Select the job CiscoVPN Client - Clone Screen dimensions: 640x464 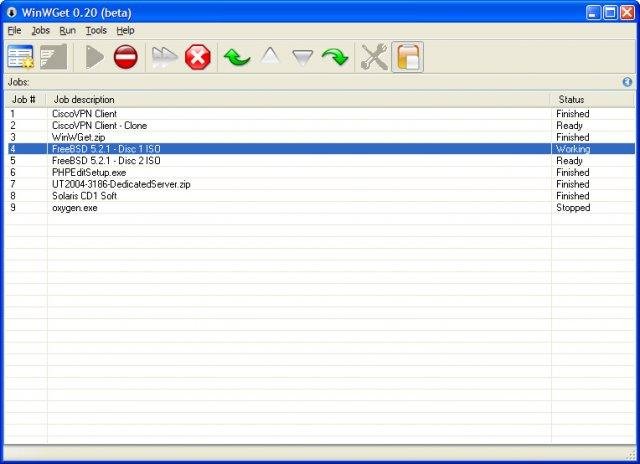coord(99,125)
